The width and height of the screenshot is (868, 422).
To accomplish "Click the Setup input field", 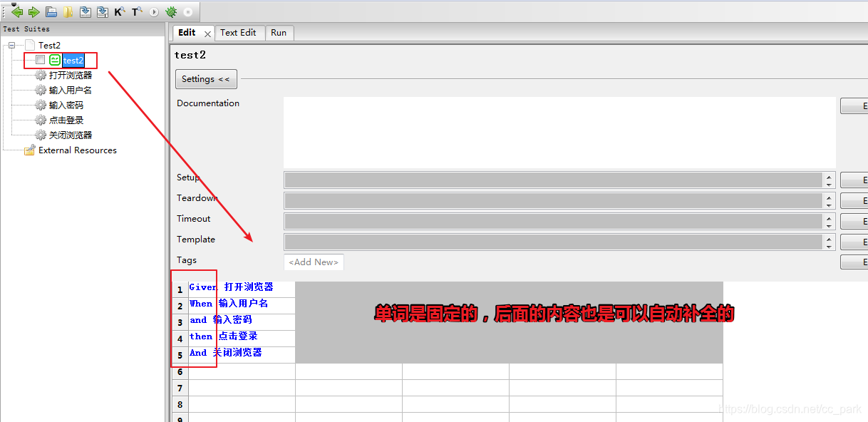I will click(x=554, y=180).
